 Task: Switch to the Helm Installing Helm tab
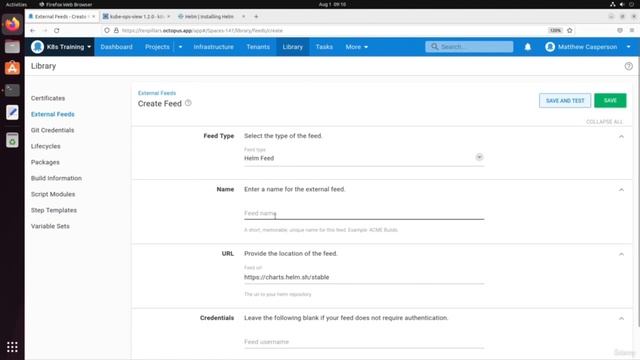pos(209,17)
